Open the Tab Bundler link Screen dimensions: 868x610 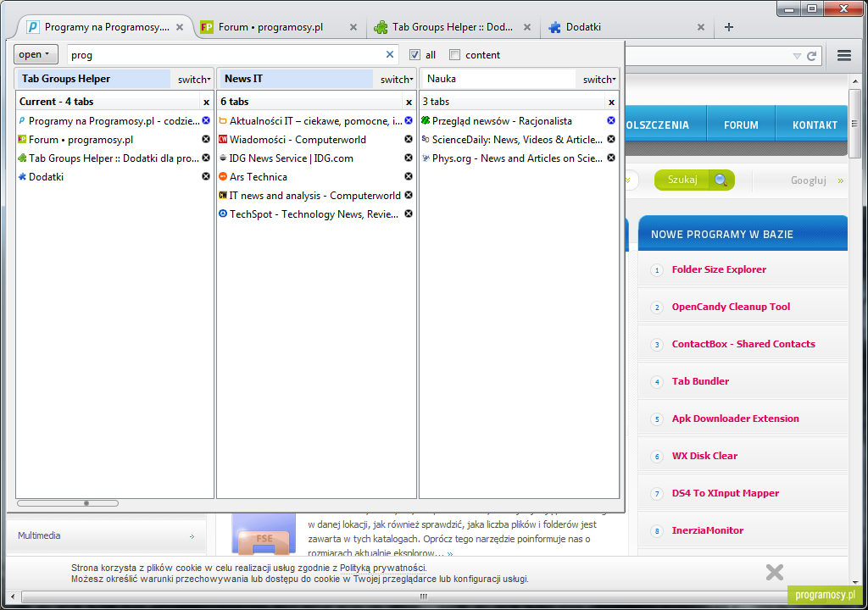pos(700,381)
